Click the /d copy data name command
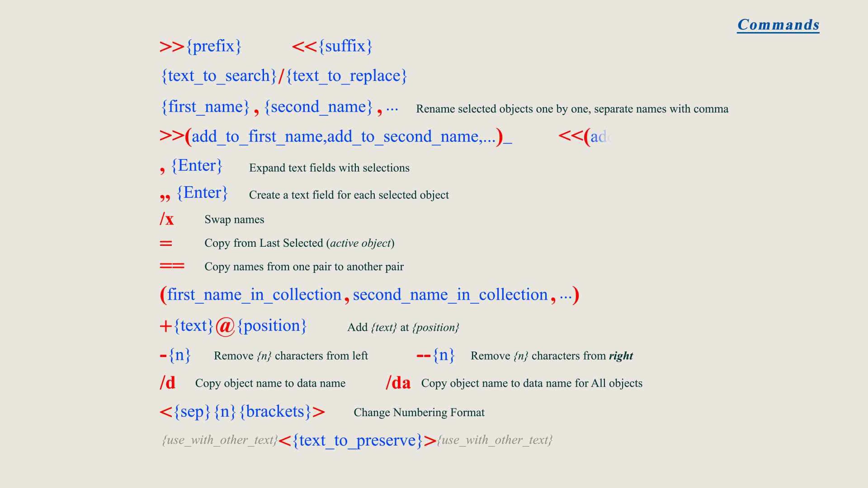Screen dimensions: 868x488 (x=168, y=383)
